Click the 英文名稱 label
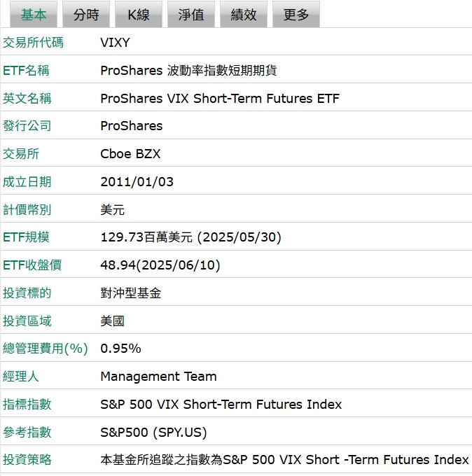Screen dimensions: 472x476 (x=27, y=99)
